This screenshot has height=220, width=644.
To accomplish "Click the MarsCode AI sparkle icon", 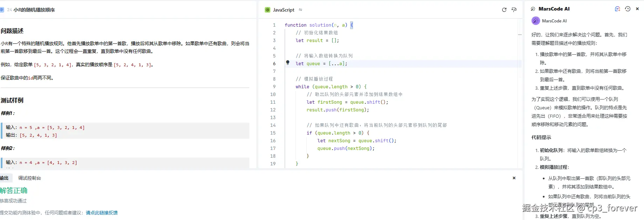I will 533,9.
